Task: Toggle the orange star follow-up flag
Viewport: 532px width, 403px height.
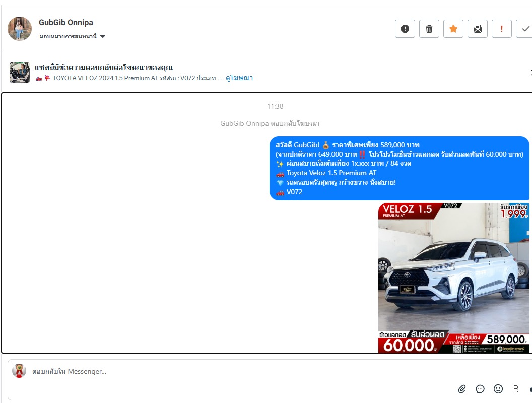Action: click(x=453, y=29)
